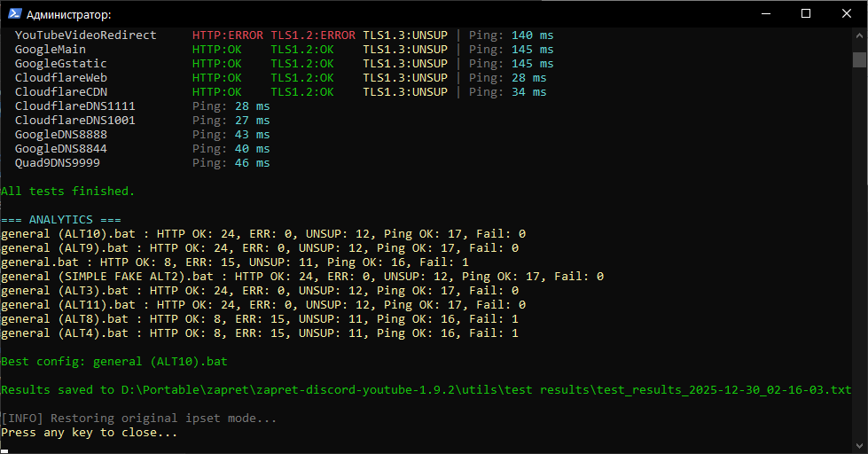The height and width of the screenshot is (454, 868).
Task: Click the vertical scrollbar thumb
Action: (859, 59)
